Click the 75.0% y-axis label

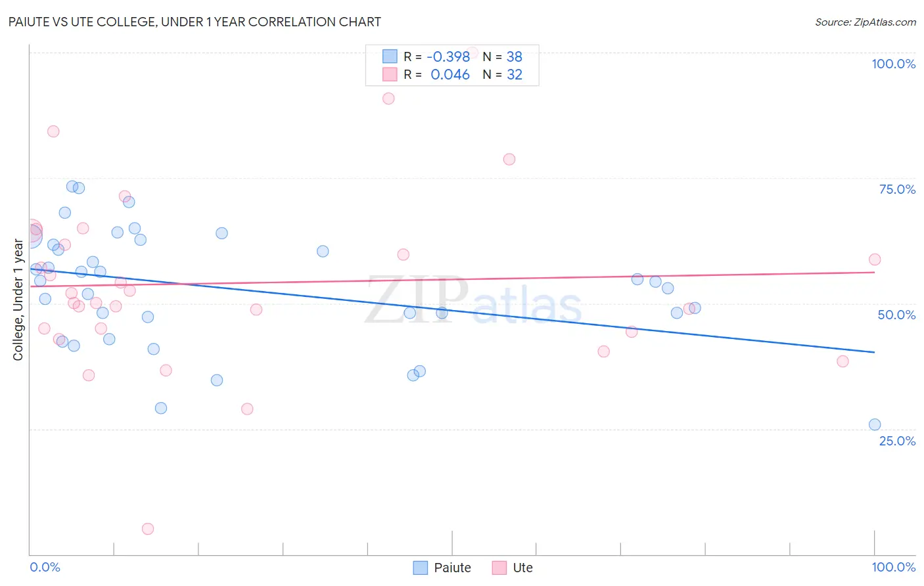pos(897,189)
